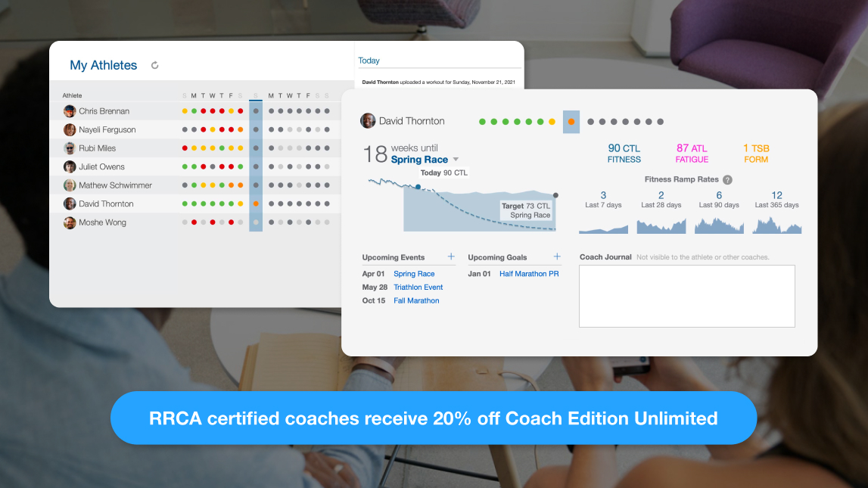Screen dimensions: 868x488
Task: Click the '90 CTL' fitness value
Action: click(624, 148)
